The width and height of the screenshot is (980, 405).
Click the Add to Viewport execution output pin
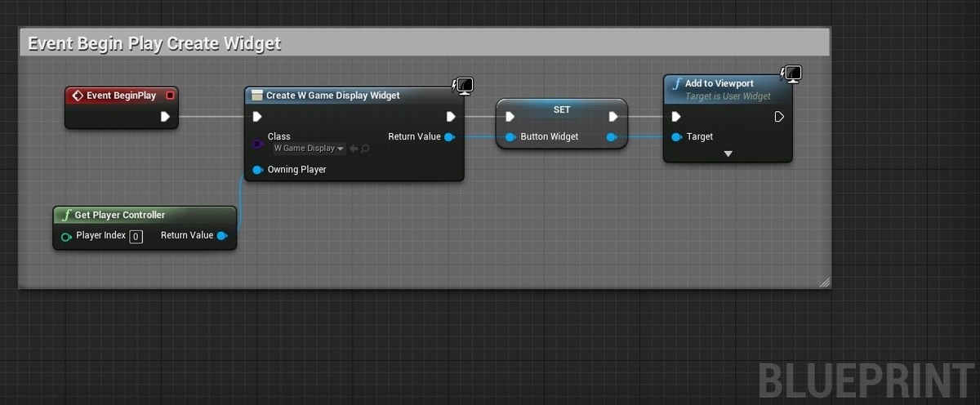point(779,117)
